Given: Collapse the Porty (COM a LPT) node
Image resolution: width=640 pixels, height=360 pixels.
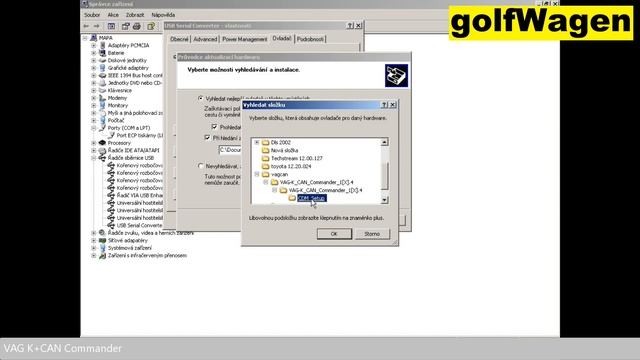Looking at the screenshot, I should point(94,128).
